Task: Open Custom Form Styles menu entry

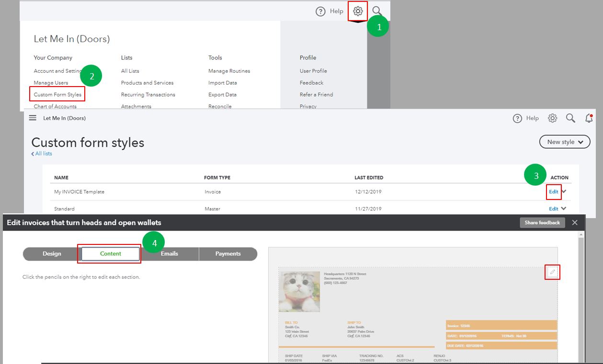Action: (x=57, y=95)
